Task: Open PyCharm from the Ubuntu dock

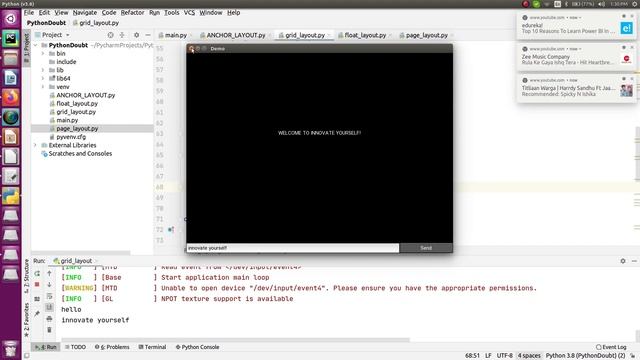Action: click(x=11, y=38)
